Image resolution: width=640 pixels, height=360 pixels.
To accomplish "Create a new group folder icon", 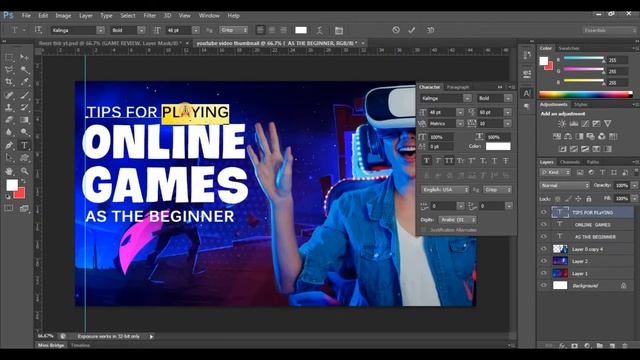I will 600,346.
